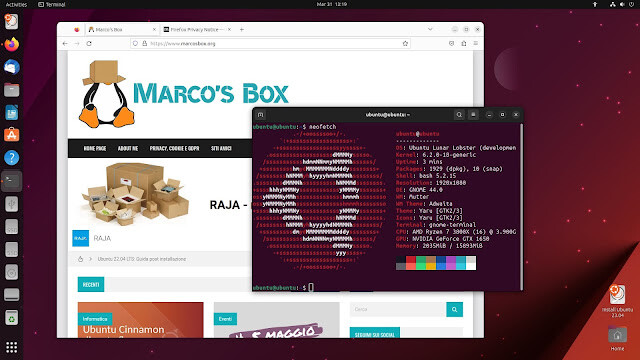This screenshot has height=360, width=640.
Task: Click the RECENTI heading button
Action: click(91, 284)
